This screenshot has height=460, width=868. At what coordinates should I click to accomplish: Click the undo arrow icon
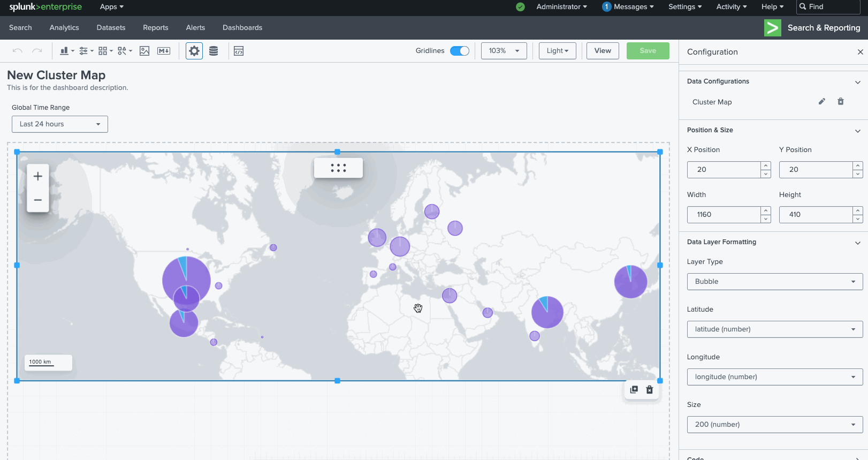(x=17, y=51)
